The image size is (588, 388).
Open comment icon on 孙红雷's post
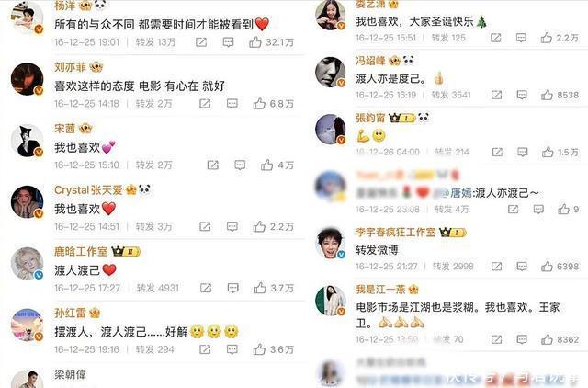click(232, 349)
